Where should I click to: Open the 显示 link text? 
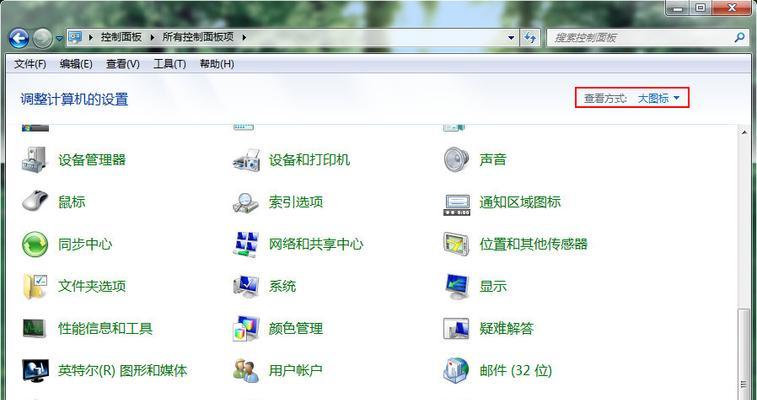point(493,286)
